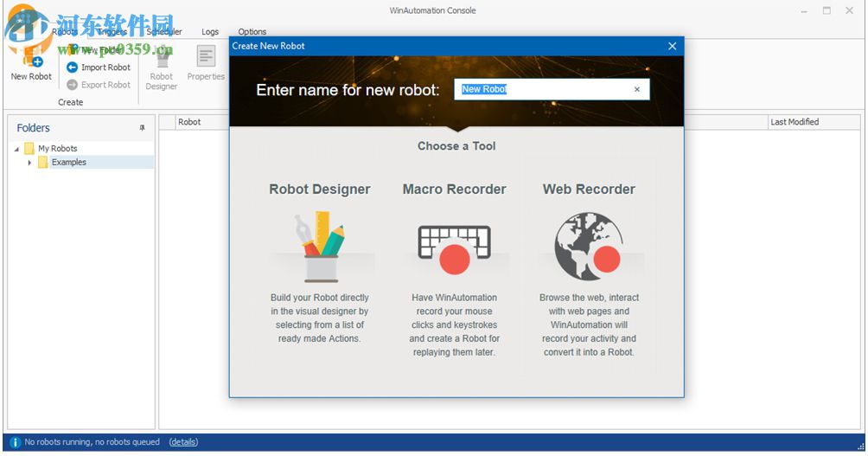Screen dimensions: 868x456
Task: Collapse the My Robots tree node
Action: point(16,149)
